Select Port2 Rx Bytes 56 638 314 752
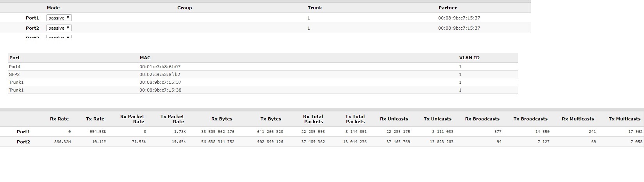 point(218,142)
